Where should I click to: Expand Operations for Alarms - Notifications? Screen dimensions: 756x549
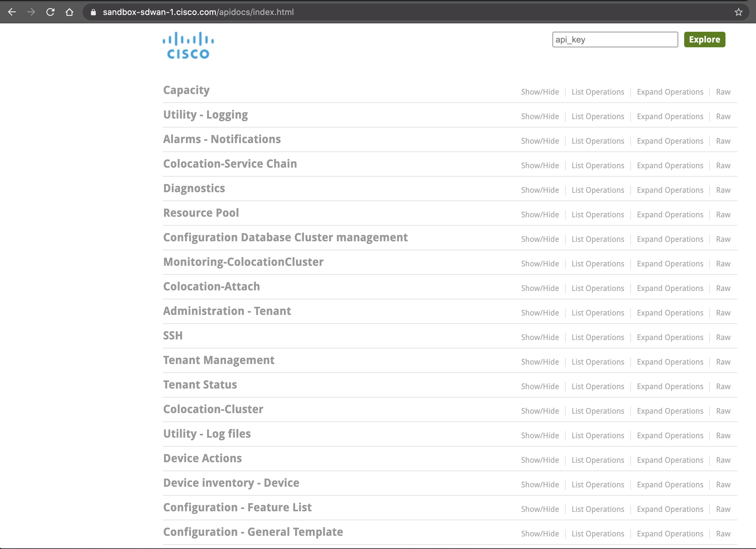pos(670,141)
